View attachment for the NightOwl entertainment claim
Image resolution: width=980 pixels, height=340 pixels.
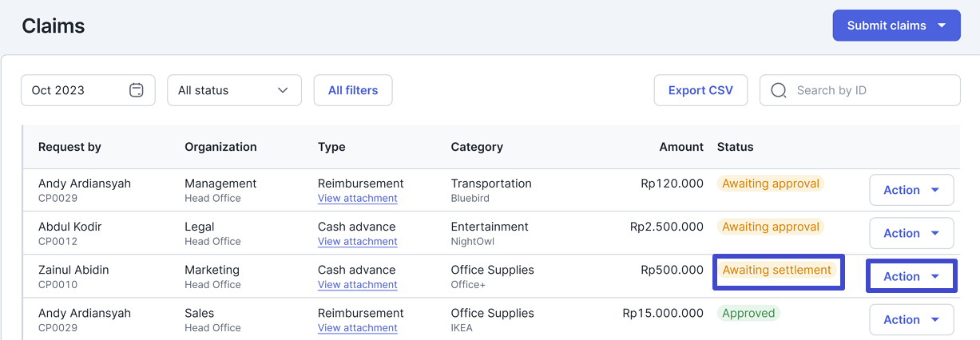pyautogui.click(x=357, y=241)
